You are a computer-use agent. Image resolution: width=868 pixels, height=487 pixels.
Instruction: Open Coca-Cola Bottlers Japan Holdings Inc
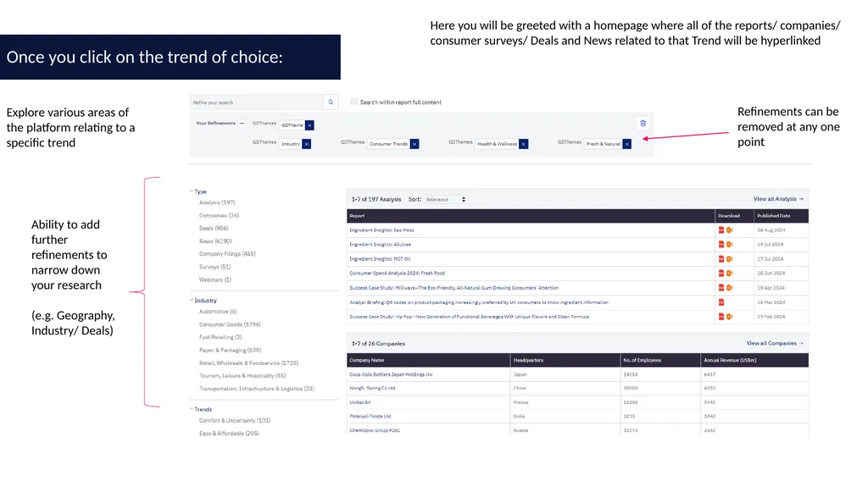click(391, 374)
